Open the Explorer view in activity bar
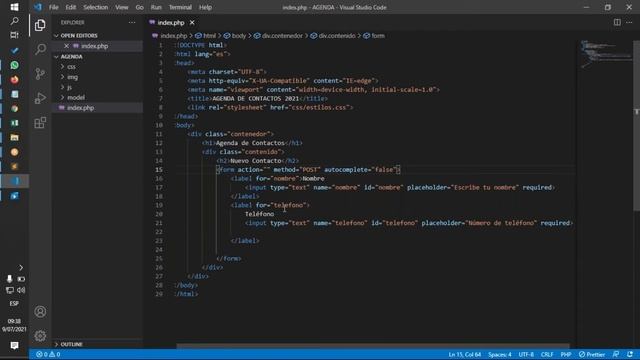Image resolution: width=640 pixels, height=360 pixels. point(40,25)
